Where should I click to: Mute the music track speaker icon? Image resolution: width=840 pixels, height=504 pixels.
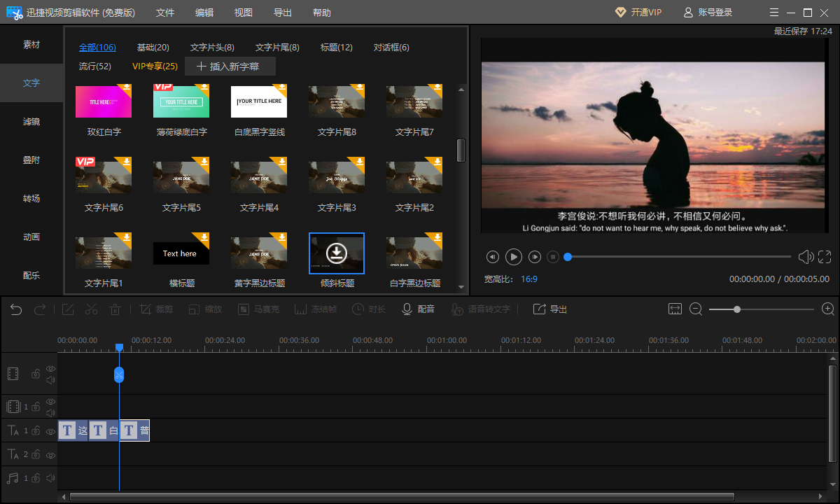coord(50,478)
